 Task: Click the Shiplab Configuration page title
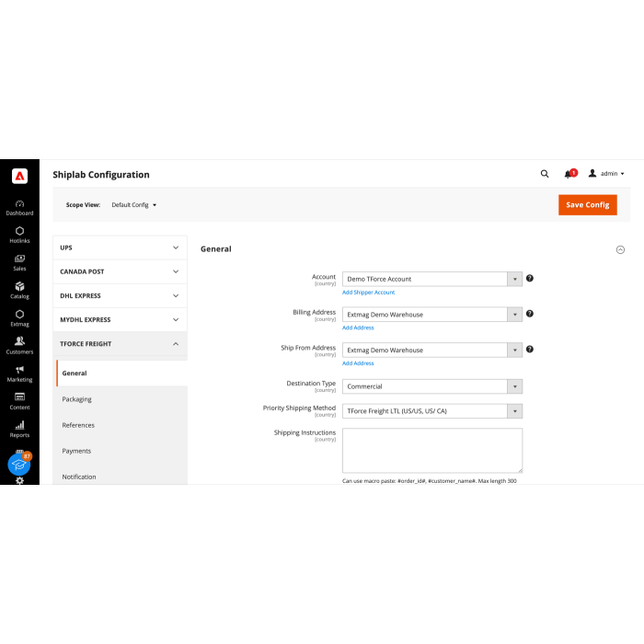[x=101, y=175]
